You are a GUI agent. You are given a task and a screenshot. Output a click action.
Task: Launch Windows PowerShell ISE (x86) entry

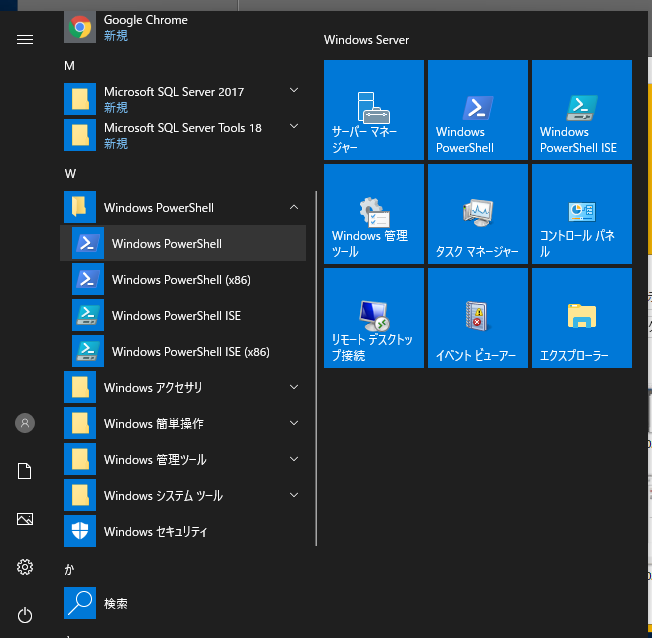coord(183,351)
